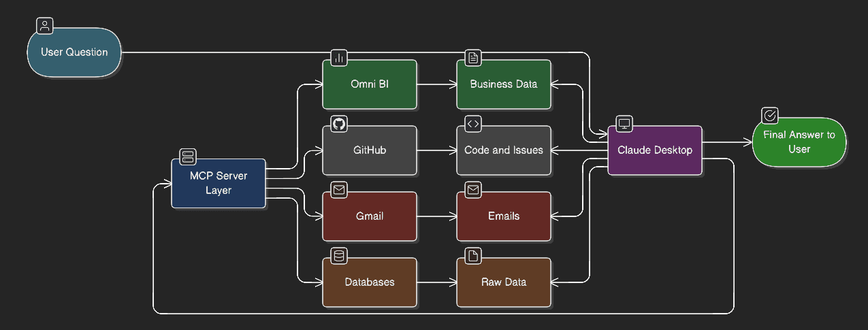The width and height of the screenshot is (868, 330).
Task: Select the brown Raw Data box
Action: [x=504, y=282]
